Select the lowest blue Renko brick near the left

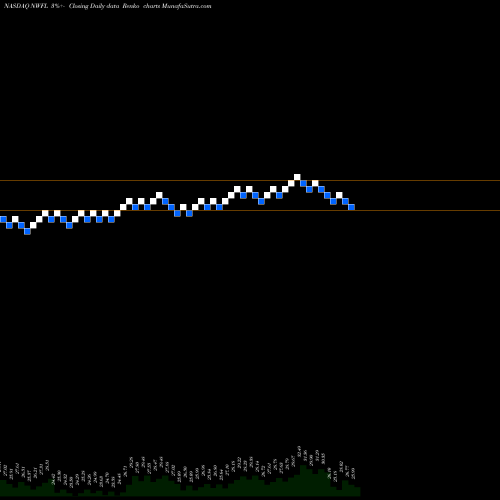(27, 231)
